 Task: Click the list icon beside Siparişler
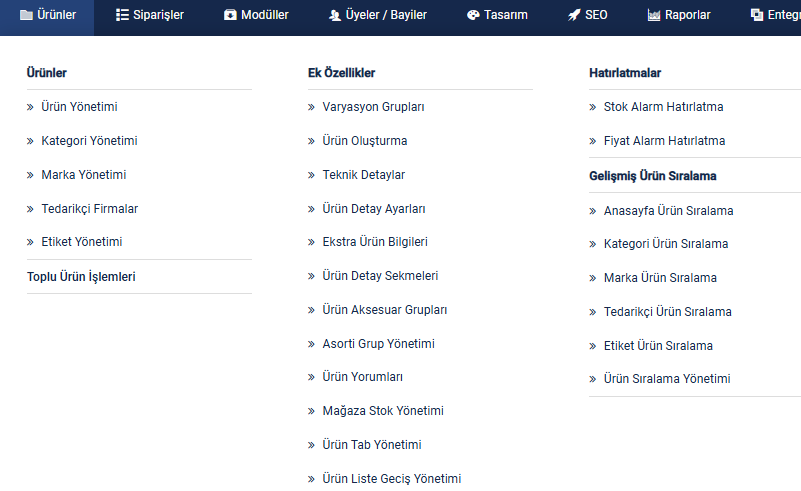(122, 15)
